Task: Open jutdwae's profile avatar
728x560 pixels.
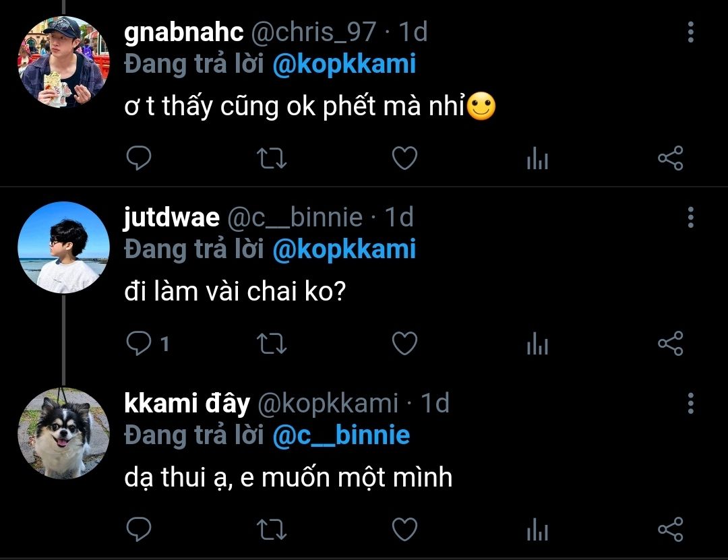Action: tap(63, 247)
